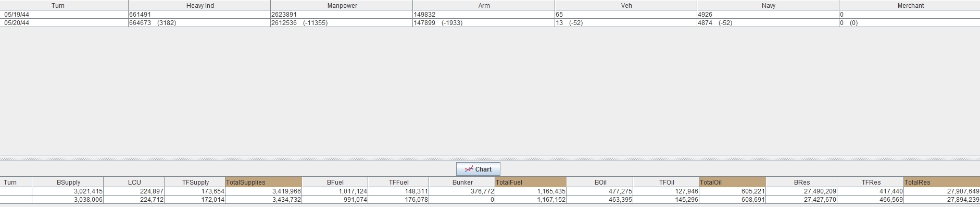Click the Navy column header
This screenshot has width=980, height=207.
click(x=769, y=5)
